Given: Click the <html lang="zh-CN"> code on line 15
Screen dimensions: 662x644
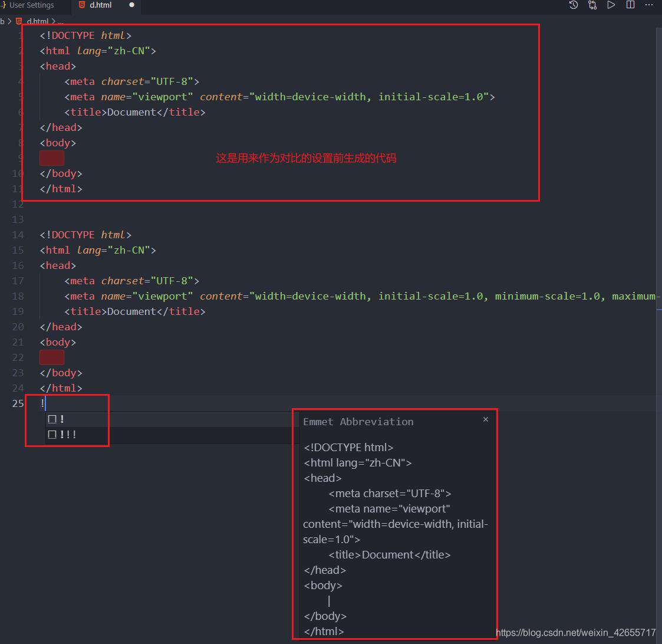Looking at the screenshot, I should (x=98, y=250).
